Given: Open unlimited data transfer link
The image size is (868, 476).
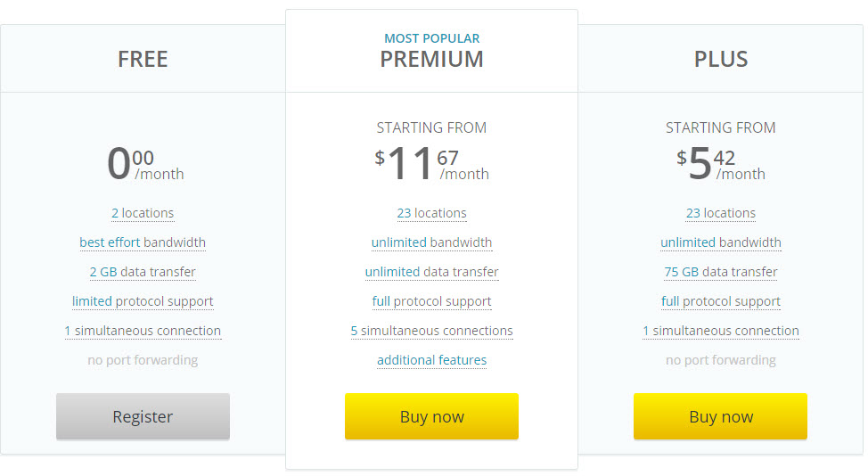Looking at the screenshot, I should [x=432, y=272].
